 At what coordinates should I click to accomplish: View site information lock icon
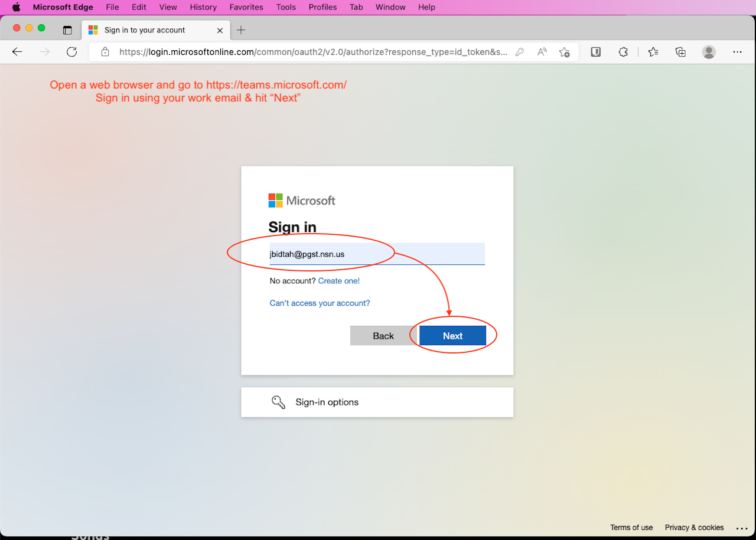coord(105,52)
